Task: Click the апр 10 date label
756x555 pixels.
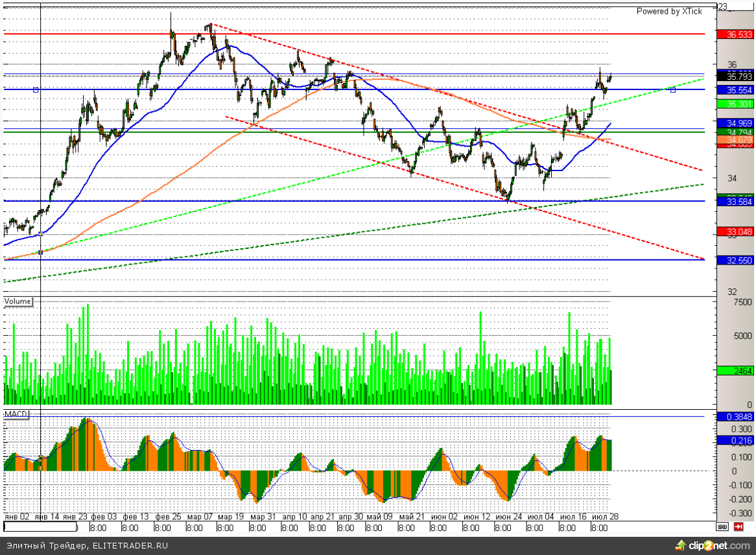Action: [x=294, y=517]
